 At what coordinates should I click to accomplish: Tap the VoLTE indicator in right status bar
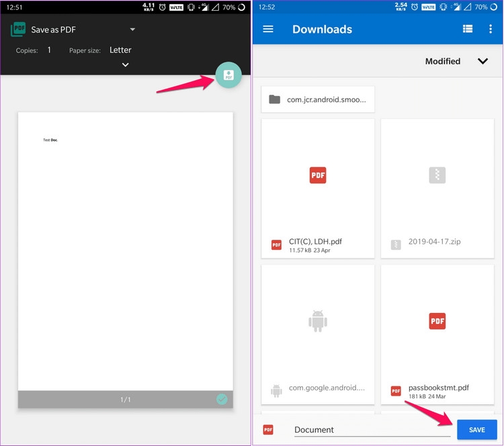[429, 7]
